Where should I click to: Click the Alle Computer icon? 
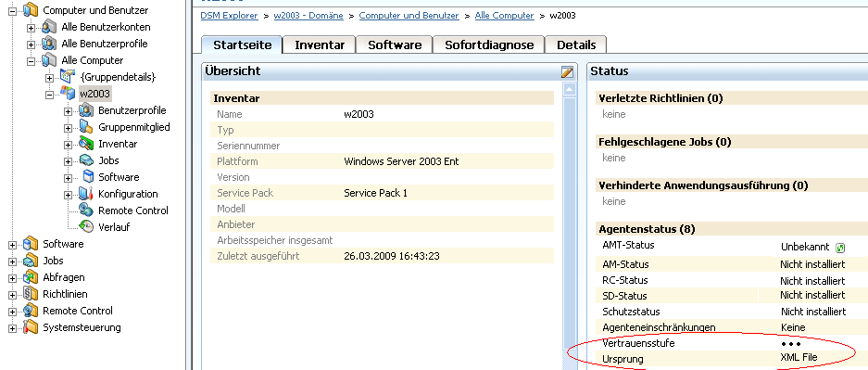coord(49,60)
